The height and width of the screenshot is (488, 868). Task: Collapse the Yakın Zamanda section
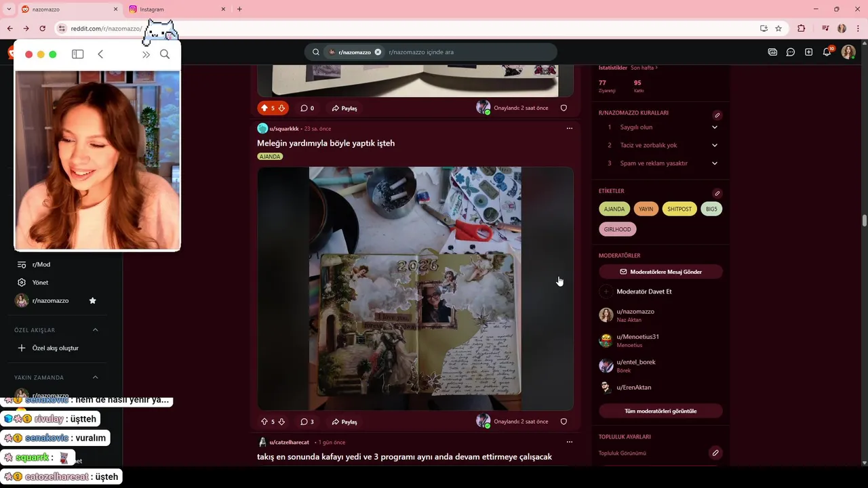click(95, 378)
